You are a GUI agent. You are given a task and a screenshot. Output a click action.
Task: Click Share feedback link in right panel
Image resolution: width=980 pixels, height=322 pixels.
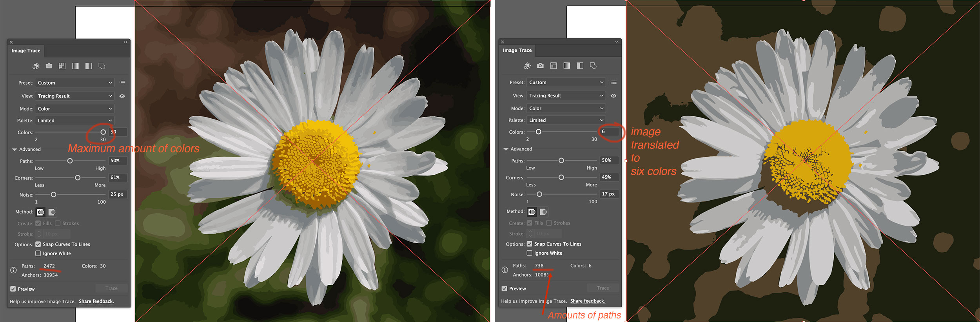[587, 301]
